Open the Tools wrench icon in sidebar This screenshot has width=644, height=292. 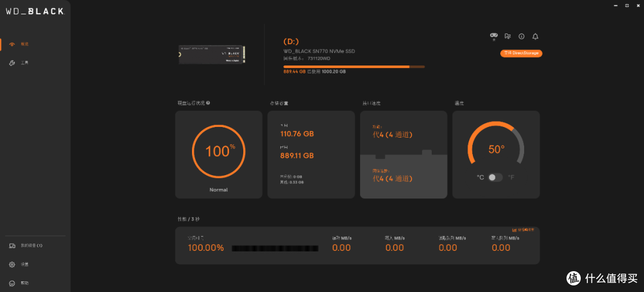(13, 63)
